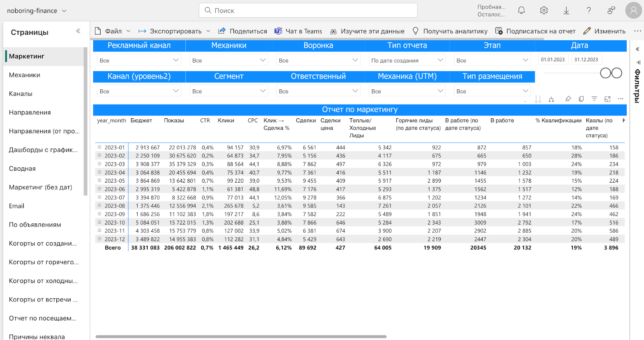Screen dimensions: 644x340
Task: Open the Рекламный канал filter dropdown
Action: [x=139, y=60]
